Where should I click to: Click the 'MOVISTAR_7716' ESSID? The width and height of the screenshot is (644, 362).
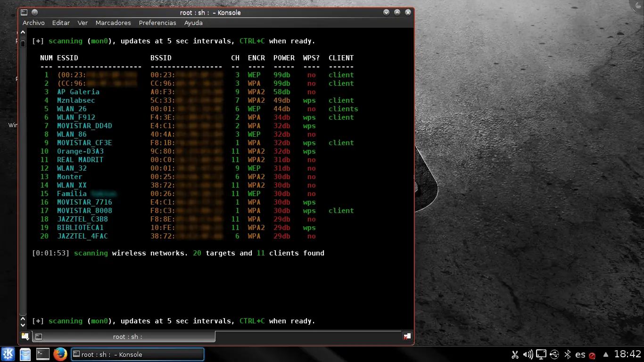pos(84,202)
